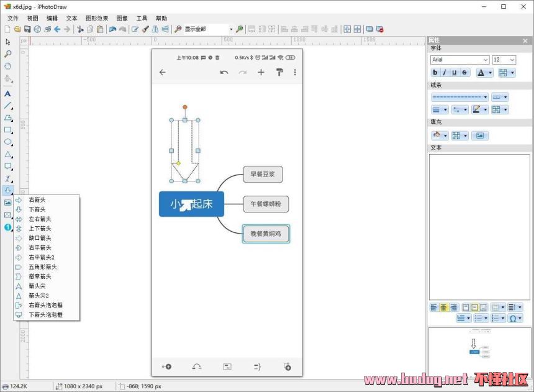
Task: Select the zoom magnifier tool in left toolbar
Action: pyautogui.click(x=7, y=54)
